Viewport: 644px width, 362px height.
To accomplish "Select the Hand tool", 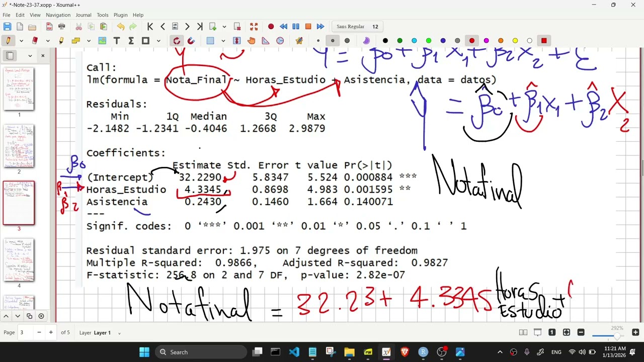I will pos(251,41).
